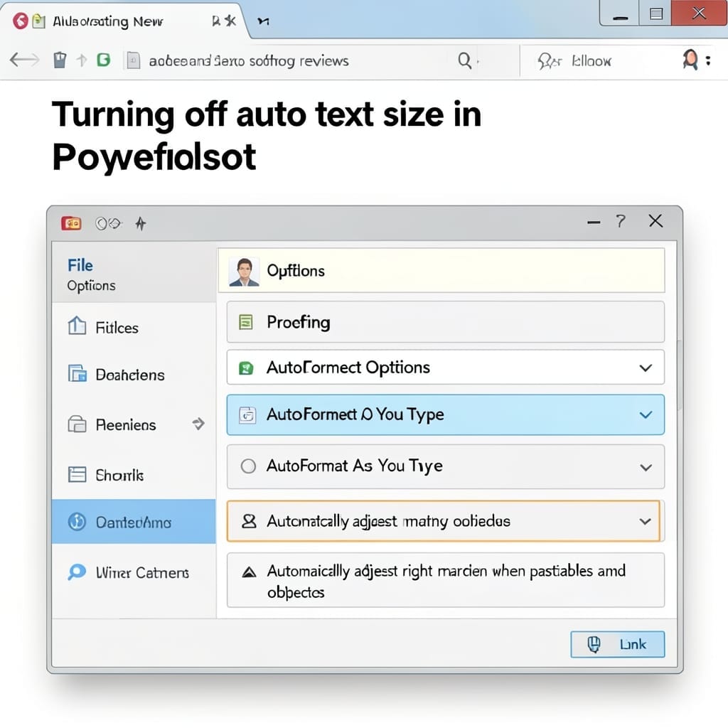728x728 pixels.
Task: Click the double-circle icon in dialog title bar
Action: tap(108, 224)
